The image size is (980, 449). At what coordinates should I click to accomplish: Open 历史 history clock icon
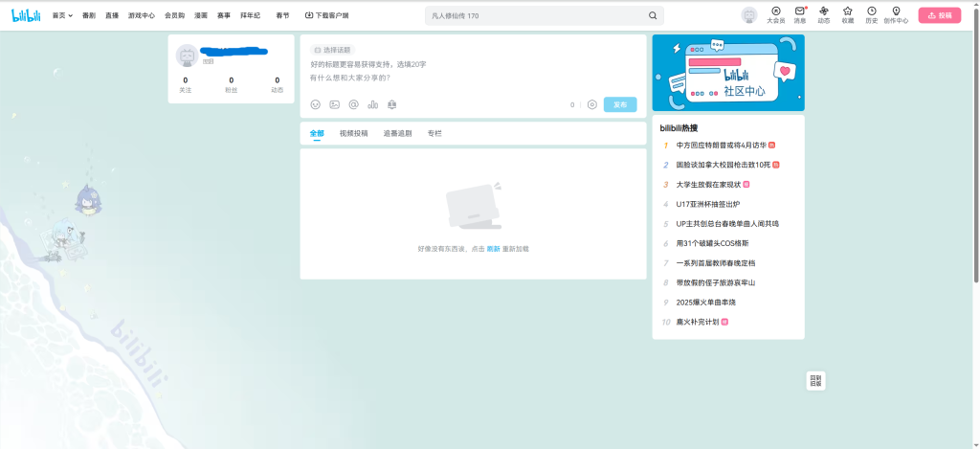pyautogui.click(x=871, y=11)
